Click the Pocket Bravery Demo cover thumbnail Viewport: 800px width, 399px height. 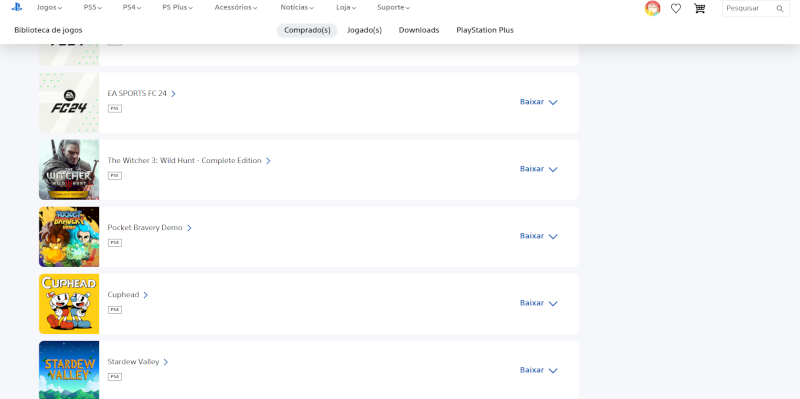pos(69,237)
